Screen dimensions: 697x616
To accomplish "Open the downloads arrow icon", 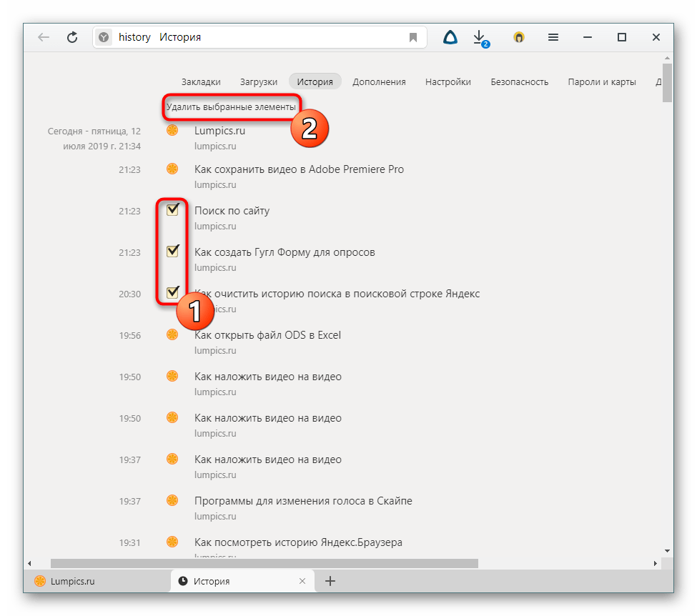I will (x=480, y=37).
